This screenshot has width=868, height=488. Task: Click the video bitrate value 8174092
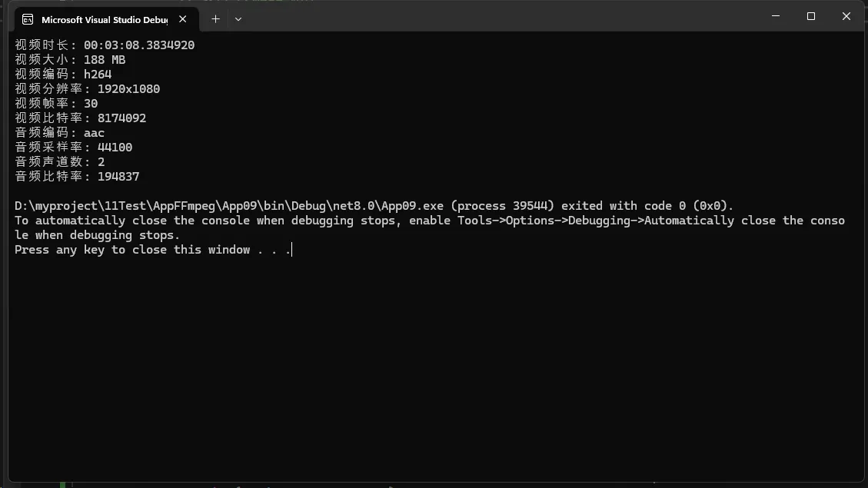121,118
